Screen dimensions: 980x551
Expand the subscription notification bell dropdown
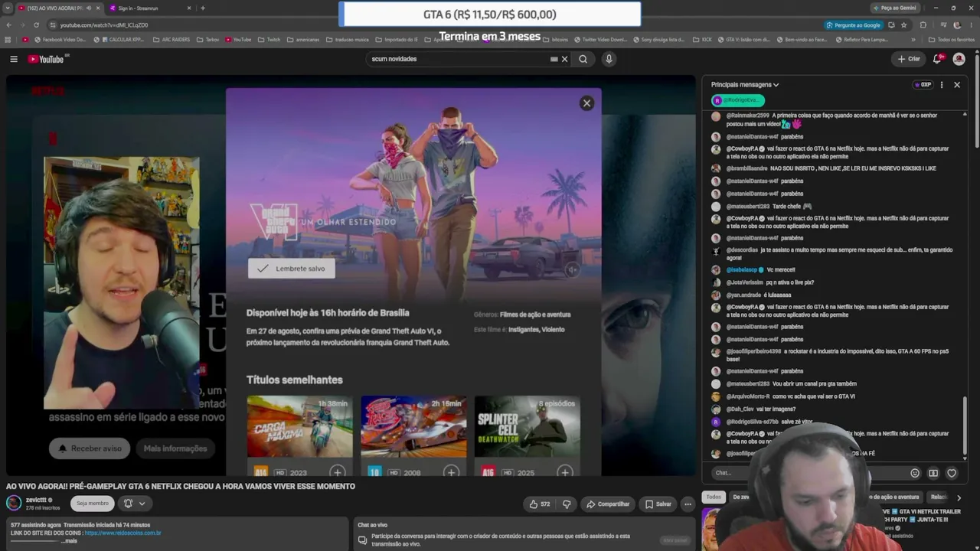tap(134, 504)
